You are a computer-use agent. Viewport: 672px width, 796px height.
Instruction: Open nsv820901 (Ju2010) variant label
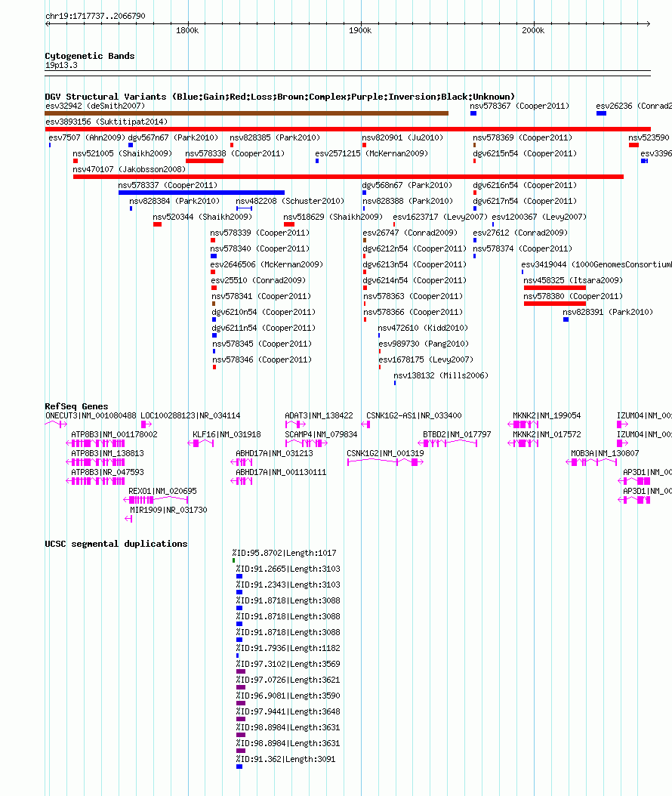click(402, 137)
